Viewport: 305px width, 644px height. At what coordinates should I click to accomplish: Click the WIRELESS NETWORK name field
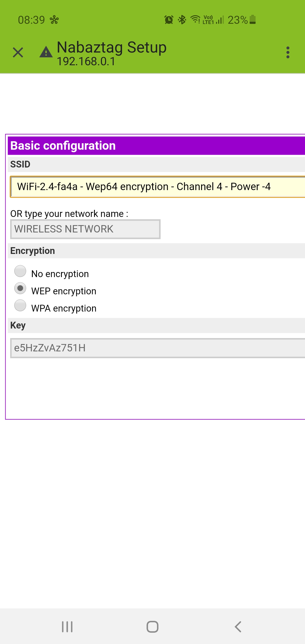pos(85,229)
